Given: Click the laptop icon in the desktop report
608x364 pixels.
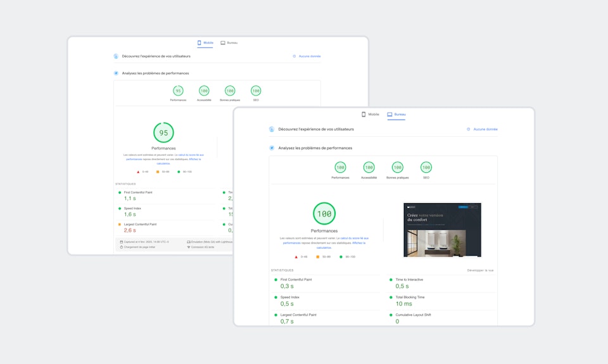Looking at the screenshot, I should pyautogui.click(x=390, y=115).
